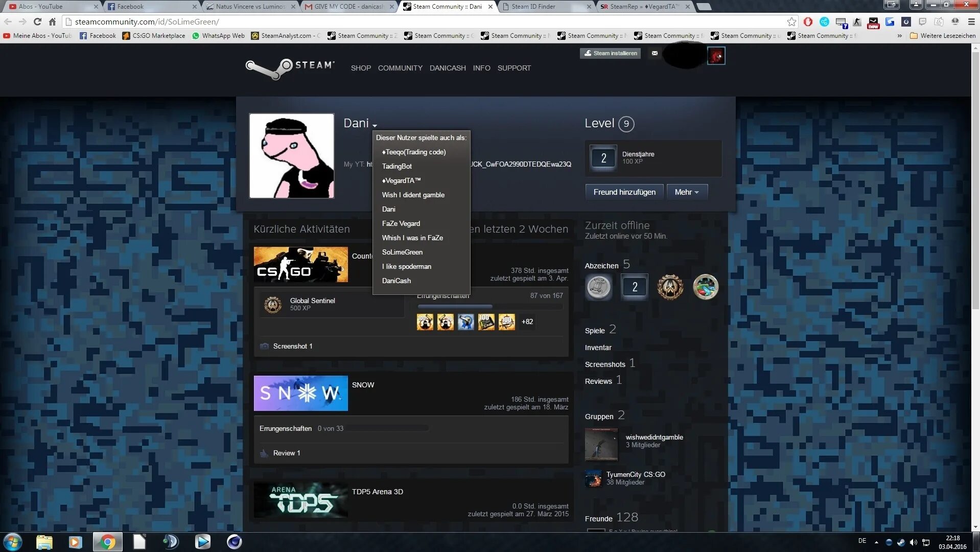Select the ♦Teeqo(Trading code) alias entry
This screenshot has width=980, height=552.
click(x=414, y=152)
